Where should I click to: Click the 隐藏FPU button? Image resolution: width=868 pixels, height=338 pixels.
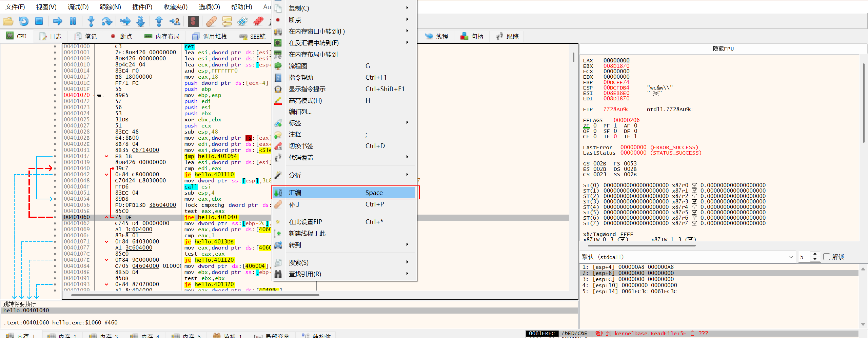[x=723, y=48]
